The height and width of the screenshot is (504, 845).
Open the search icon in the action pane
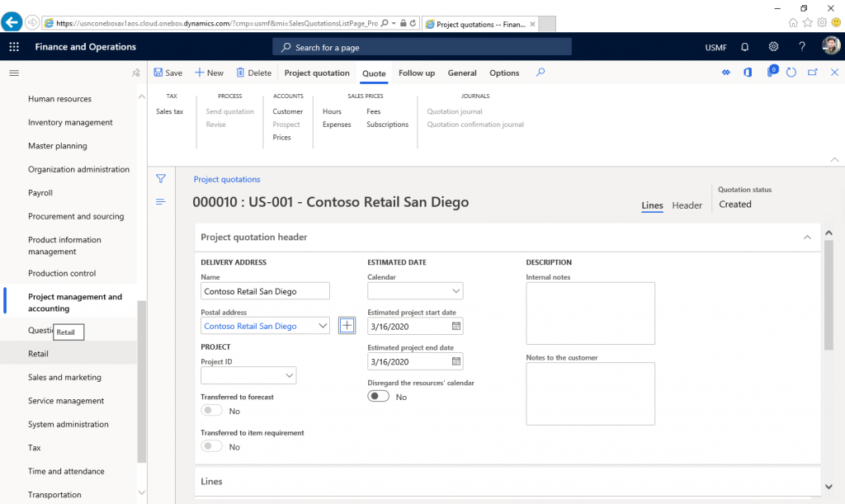click(x=540, y=73)
